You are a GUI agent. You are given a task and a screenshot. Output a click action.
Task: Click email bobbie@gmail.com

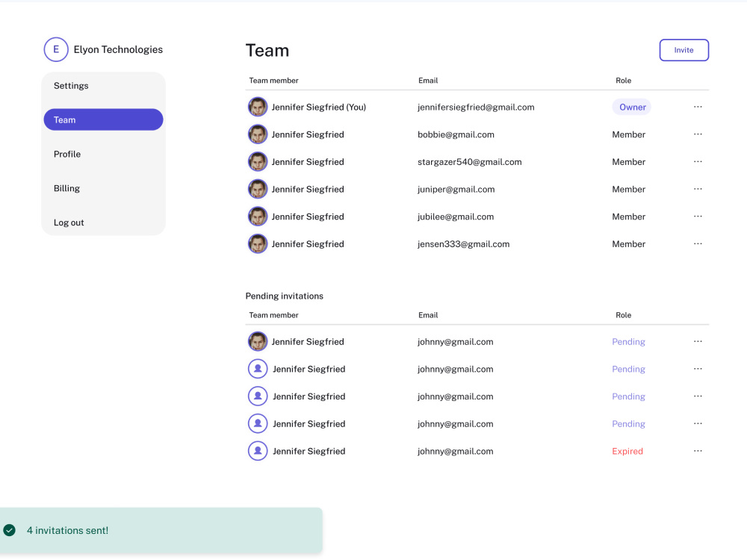tap(456, 134)
